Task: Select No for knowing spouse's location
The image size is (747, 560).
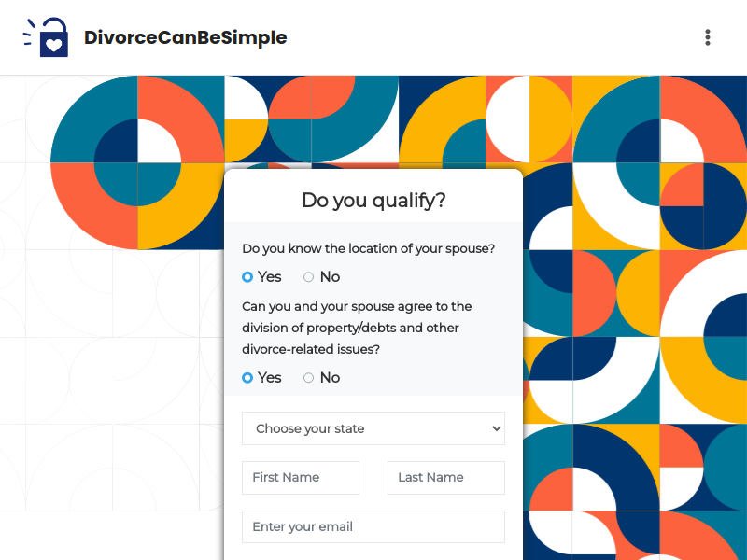Action: pos(309,276)
